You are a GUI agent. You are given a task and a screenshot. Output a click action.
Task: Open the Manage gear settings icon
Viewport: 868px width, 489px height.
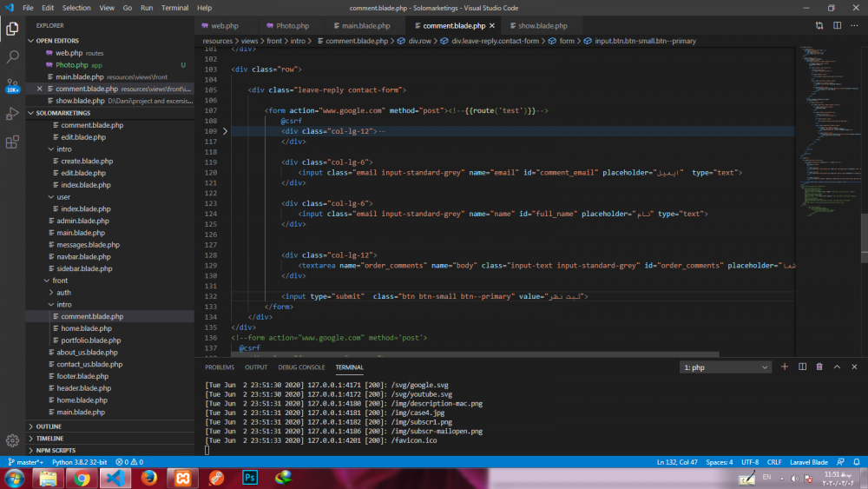(x=13, y=440)
